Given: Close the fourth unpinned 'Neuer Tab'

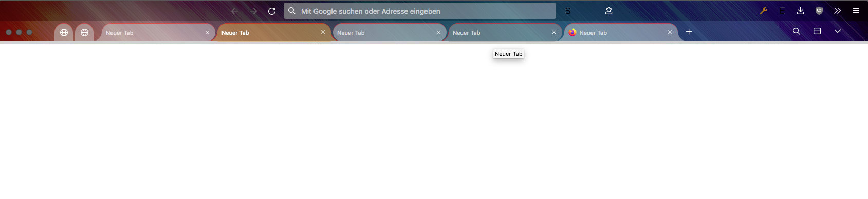Looking at the screenshot, I should pos(554,32).
